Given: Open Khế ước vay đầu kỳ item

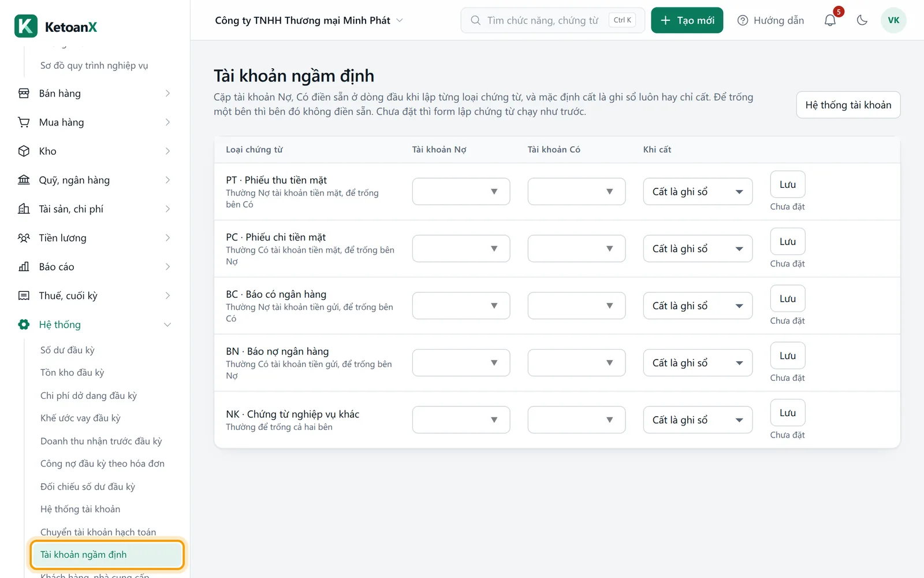Looking at the screenshot, I should pos(80,418).
